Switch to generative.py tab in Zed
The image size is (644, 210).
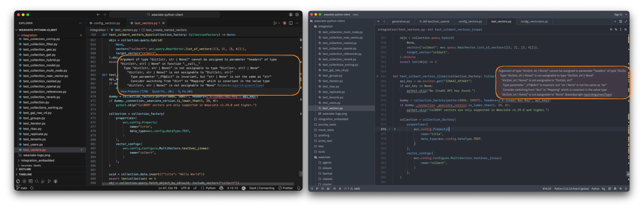click(401, 21)
